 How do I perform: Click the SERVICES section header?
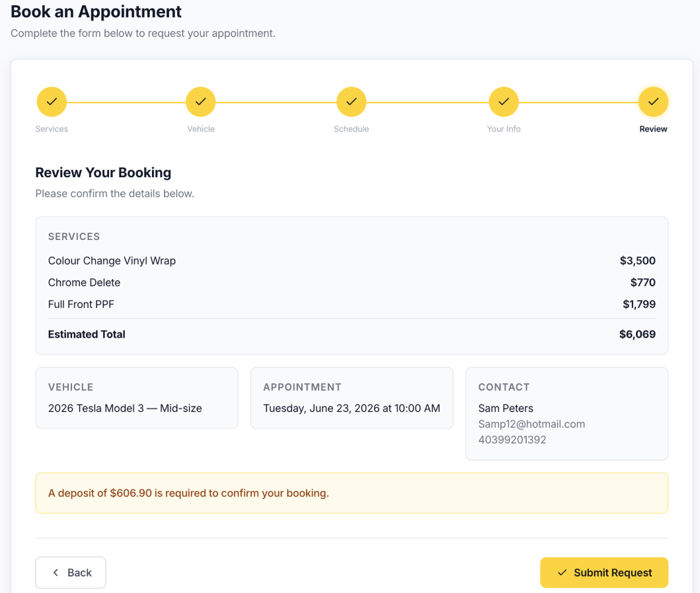point(74,237)
